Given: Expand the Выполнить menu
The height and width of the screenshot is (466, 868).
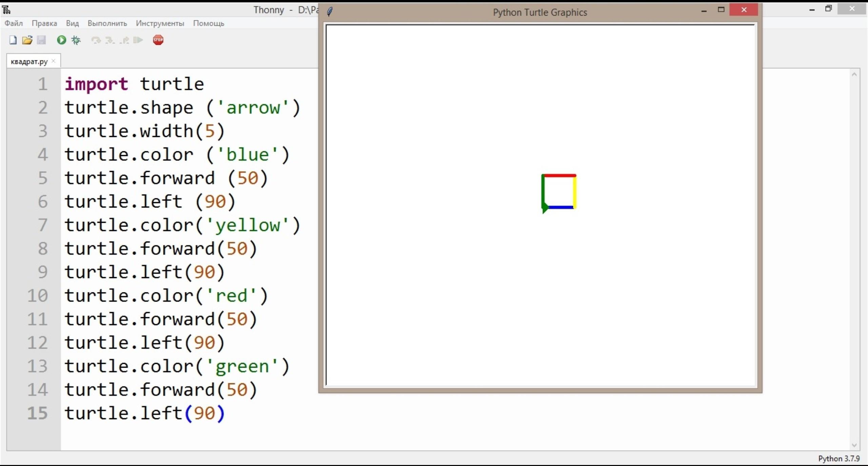Looking at the screenshot, I should point(107,23).
